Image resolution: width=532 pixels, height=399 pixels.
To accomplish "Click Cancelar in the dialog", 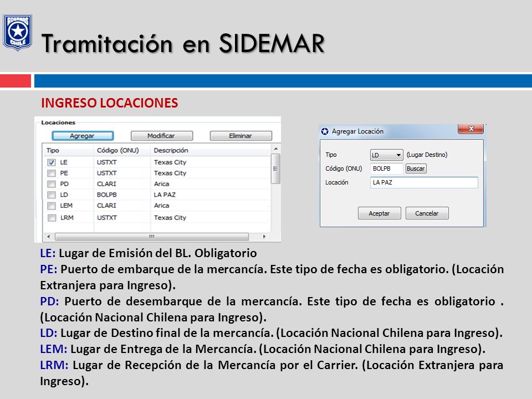I will click(427, 213).
